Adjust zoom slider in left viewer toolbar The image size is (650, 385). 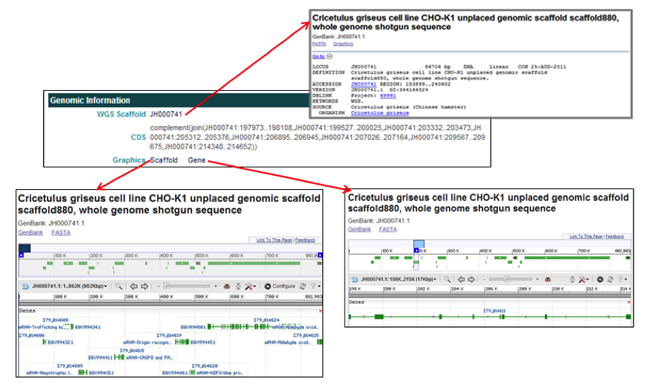(x=187, y=286)
